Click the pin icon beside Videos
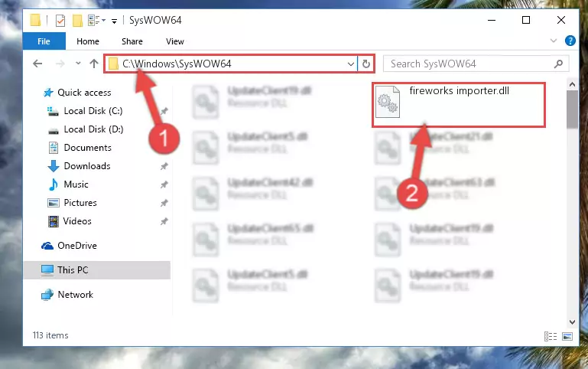 click(x=164, y=221)
